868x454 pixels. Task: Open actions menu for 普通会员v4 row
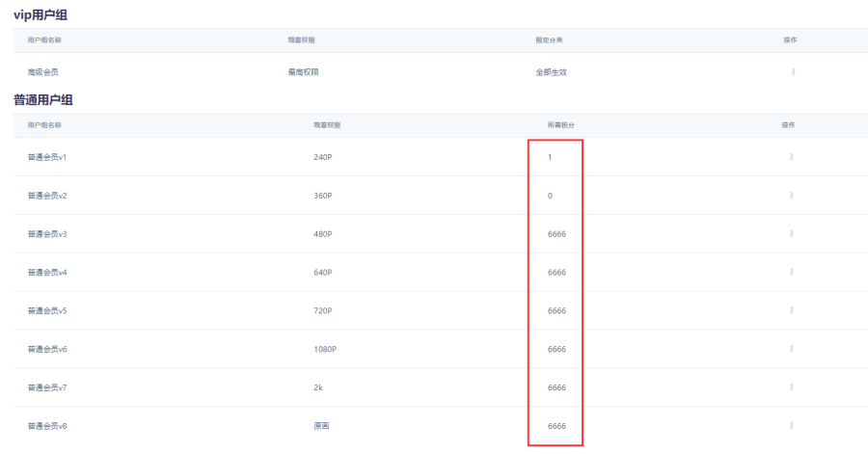791,272
